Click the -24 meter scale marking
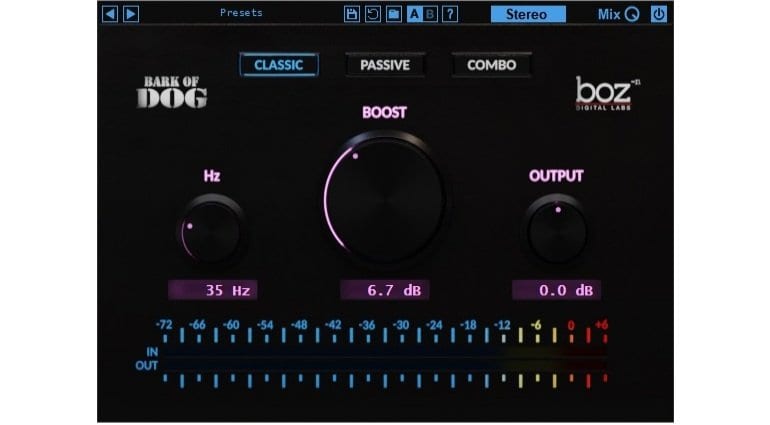 click(434, 325)
